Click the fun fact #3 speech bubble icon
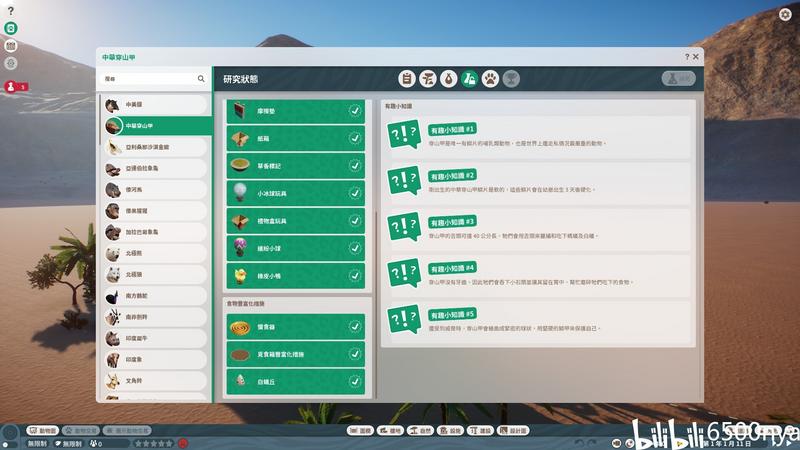The width and height of the screenshot is (800, 450). click(404, 227)
